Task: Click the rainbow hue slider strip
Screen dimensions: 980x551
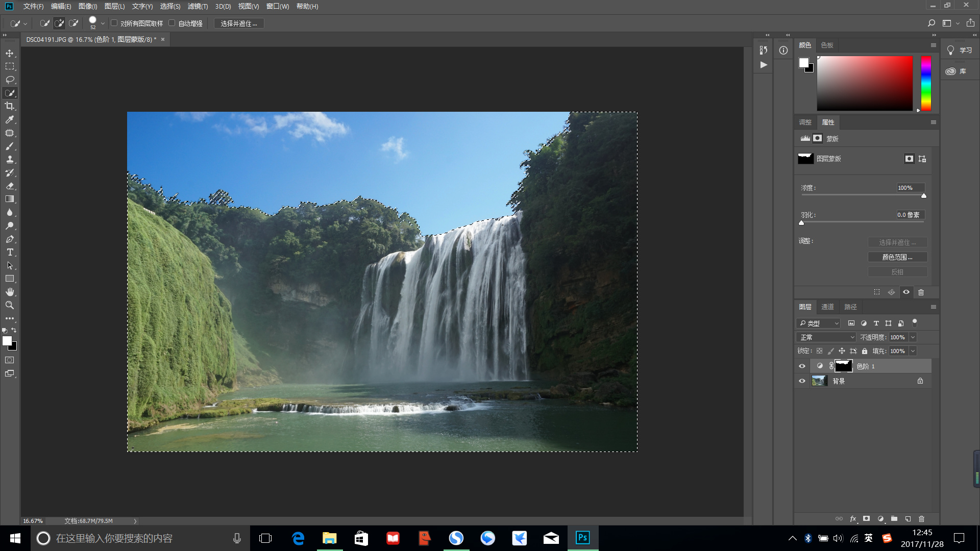Action: (x=926, y=83)
